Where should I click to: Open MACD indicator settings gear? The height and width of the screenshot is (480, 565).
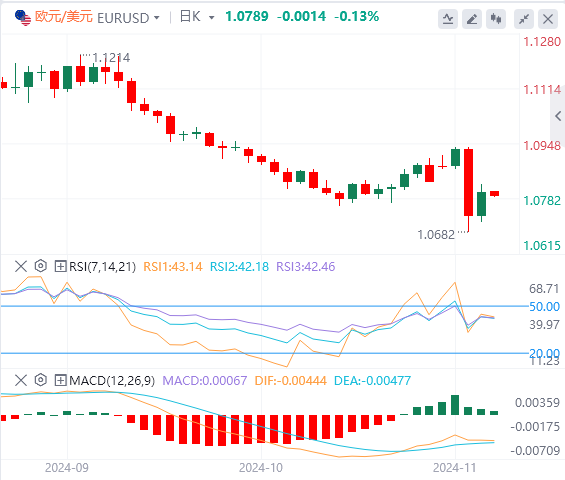click(x=41, y=380)
